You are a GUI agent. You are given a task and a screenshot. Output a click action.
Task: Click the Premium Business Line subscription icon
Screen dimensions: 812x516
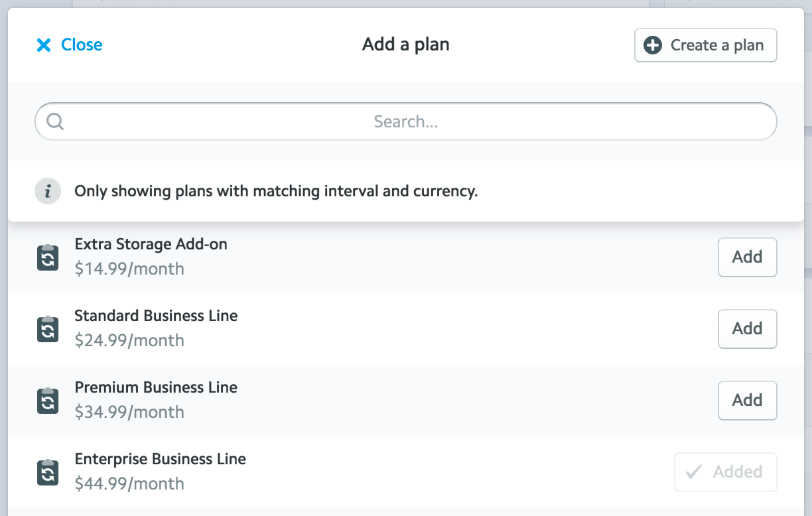(x=47, y=401)
